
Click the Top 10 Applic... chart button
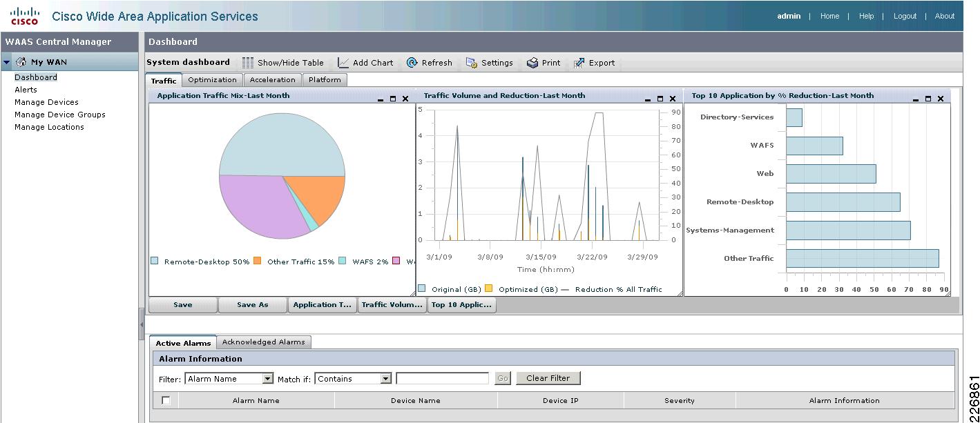462,305
